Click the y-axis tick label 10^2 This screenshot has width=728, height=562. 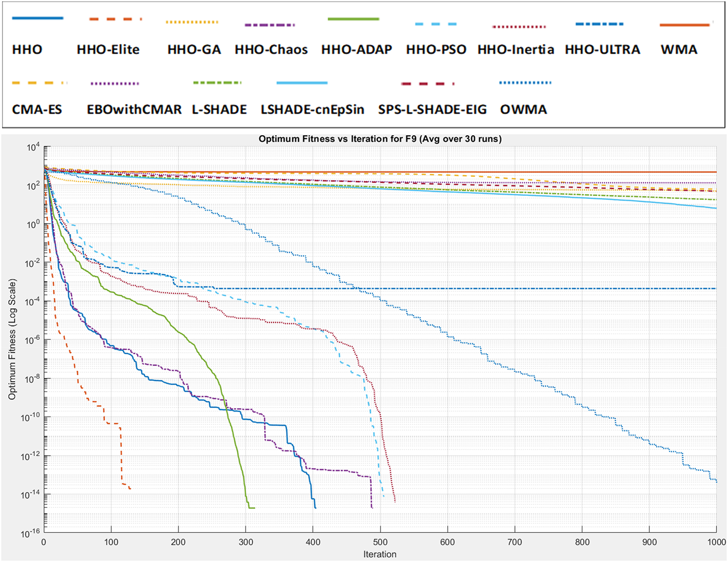(x=33, y=186)
